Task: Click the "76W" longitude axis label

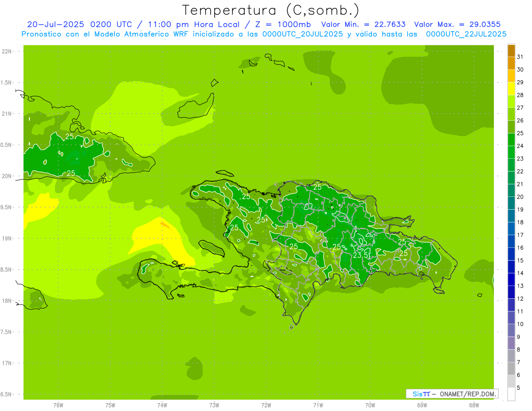Action: 58,405
